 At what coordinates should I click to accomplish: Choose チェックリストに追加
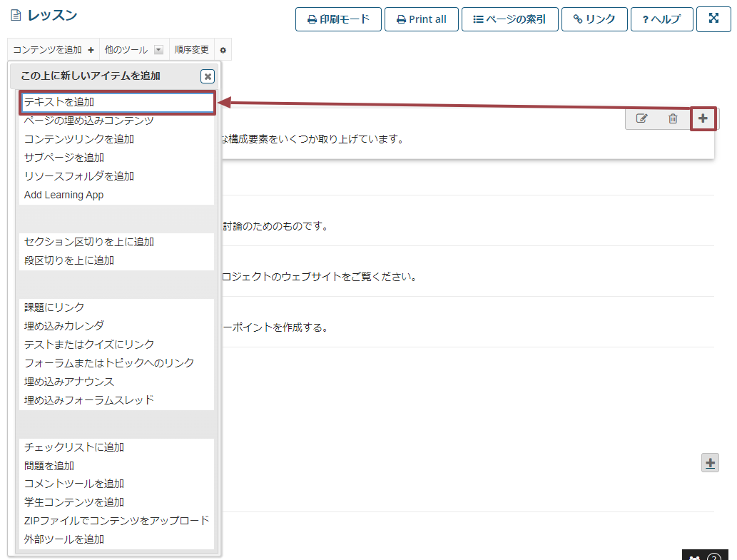pos(73,447)
